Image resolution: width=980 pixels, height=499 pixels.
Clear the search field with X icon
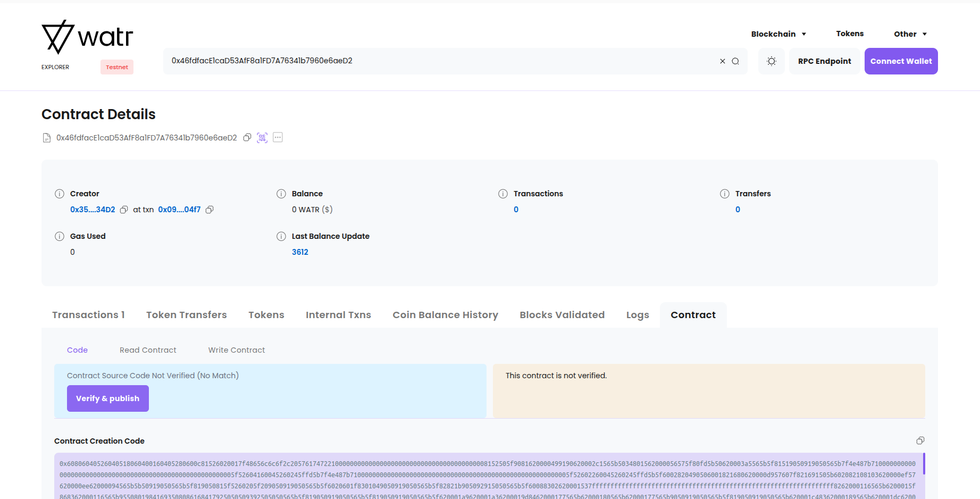[x=723, y=61]
